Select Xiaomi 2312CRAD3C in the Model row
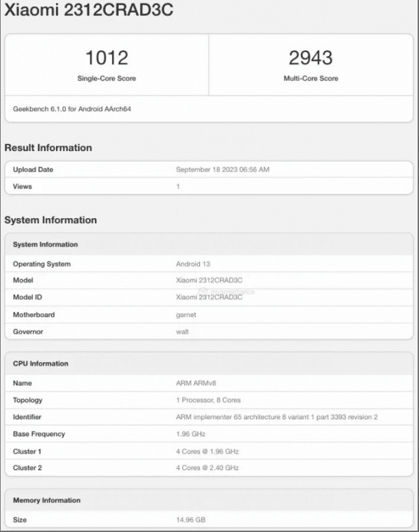 [x=209, y=280]
